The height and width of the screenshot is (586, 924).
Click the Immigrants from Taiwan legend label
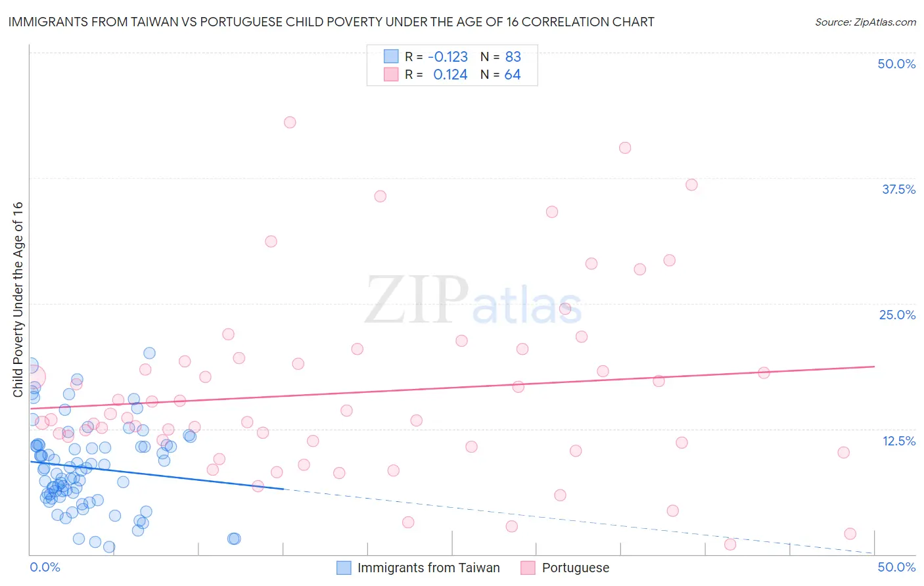[x=428, y=568]
